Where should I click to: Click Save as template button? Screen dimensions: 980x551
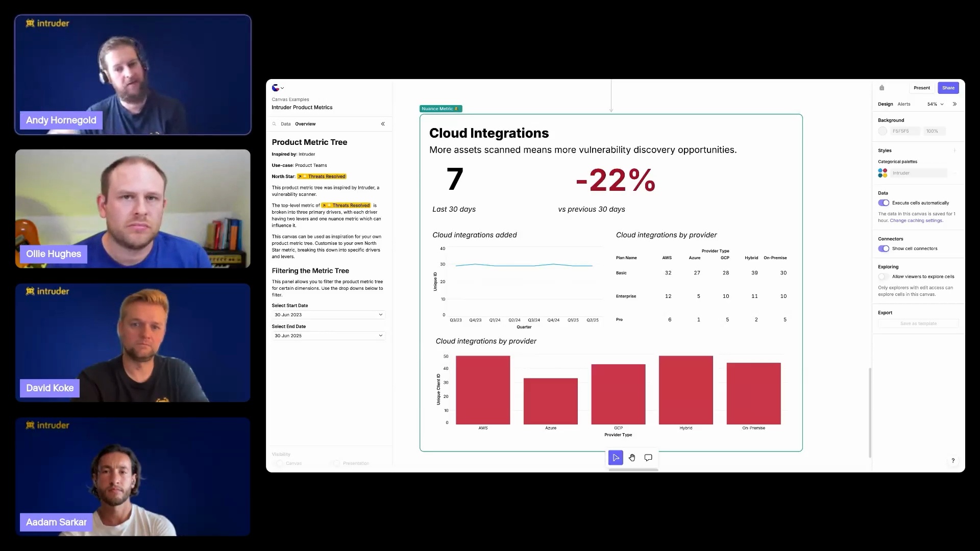click(x=918, y=323)
